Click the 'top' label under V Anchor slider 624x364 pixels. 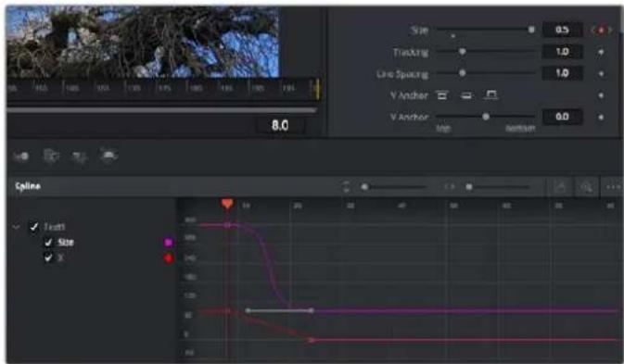pyautogui.click(x=442, y=129)
